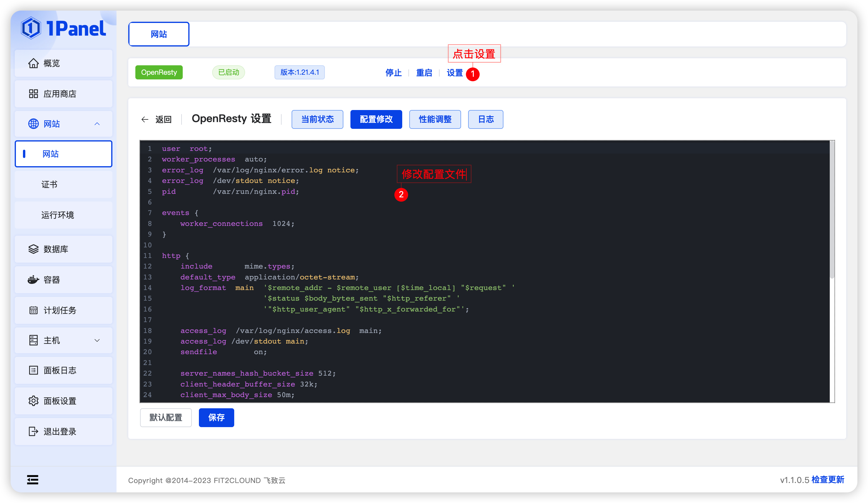Restore the 默认配置 default configuration
868x503 pixels.
click(166, 417)
